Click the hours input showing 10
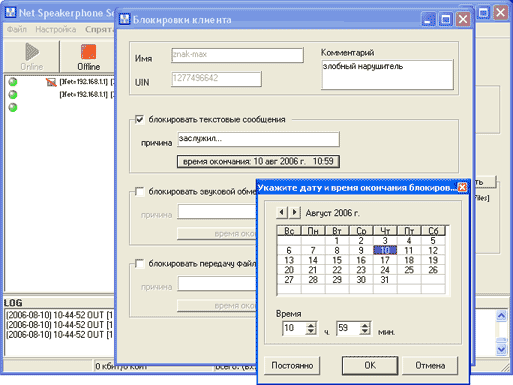Image resolution: width=513 pixels, height=385 pixels. [294, 328]
